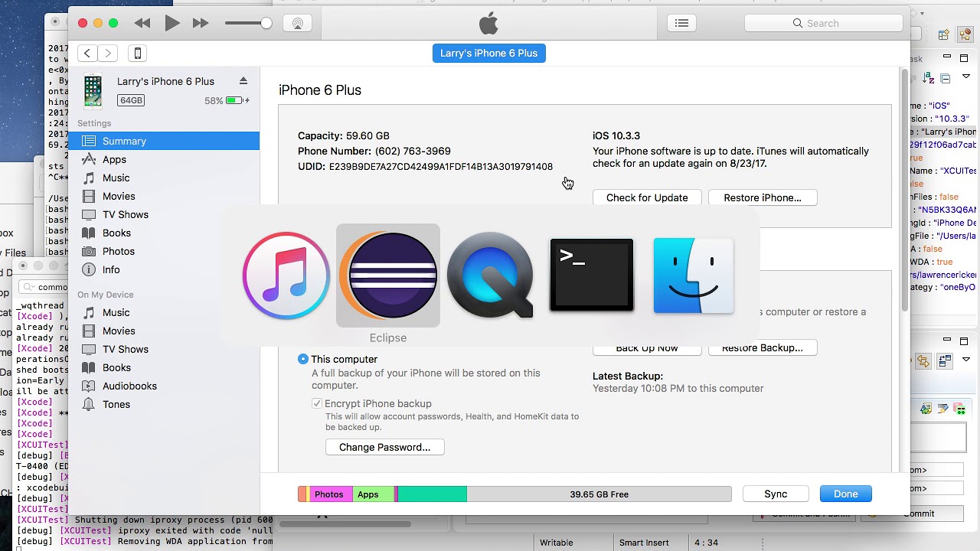
Task: Click the list view icon near Search
Action: pos(681,23)
